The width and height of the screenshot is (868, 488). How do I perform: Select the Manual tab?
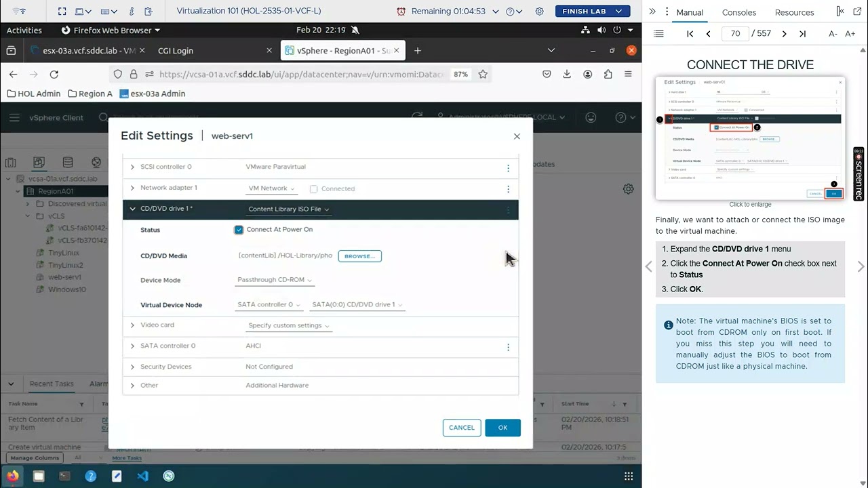[690, 12]
